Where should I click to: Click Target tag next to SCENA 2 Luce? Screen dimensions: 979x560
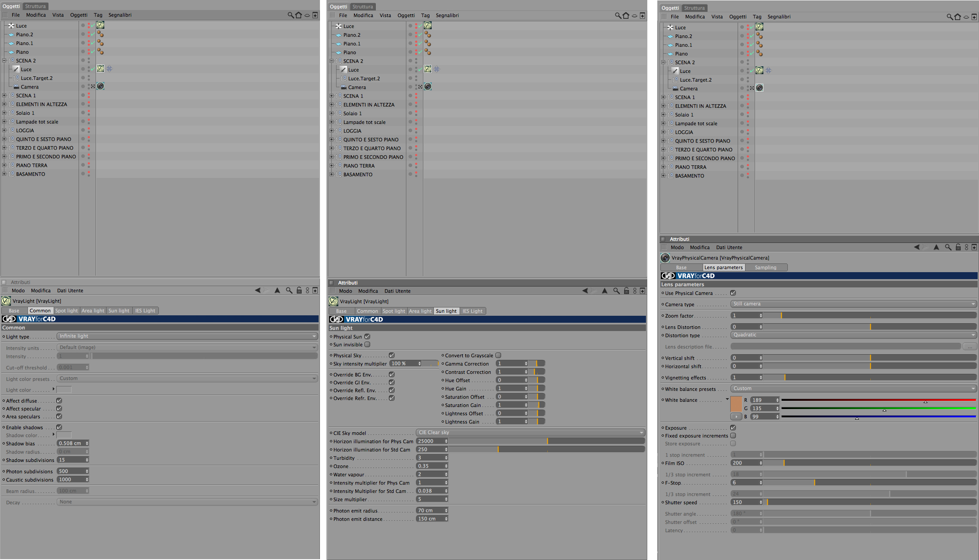110,69
